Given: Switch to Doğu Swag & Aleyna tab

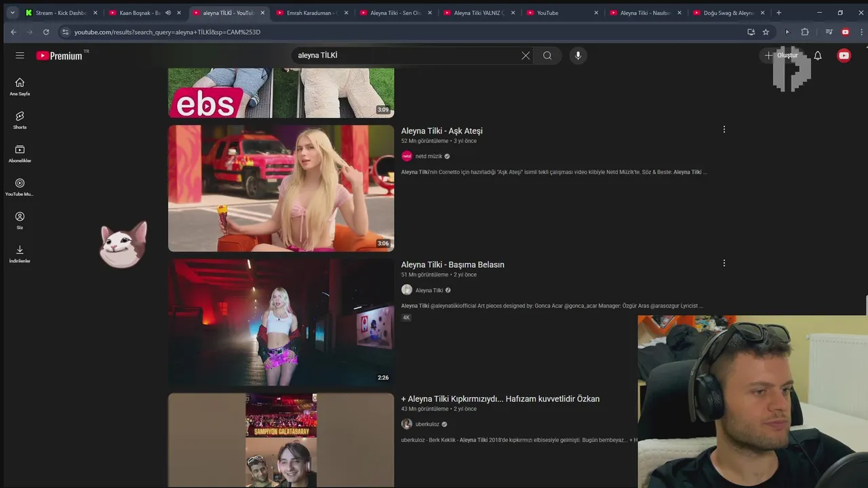Looking at the screenshot, I should (728, 13).
